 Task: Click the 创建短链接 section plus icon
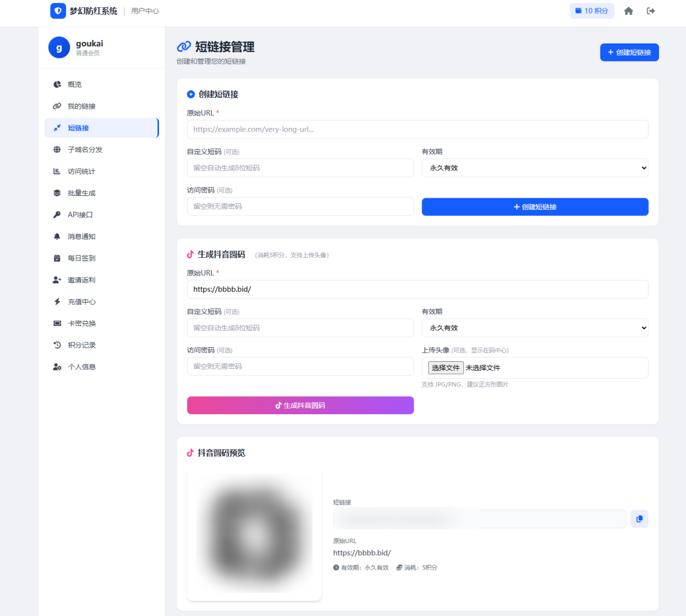pos(191,95)
